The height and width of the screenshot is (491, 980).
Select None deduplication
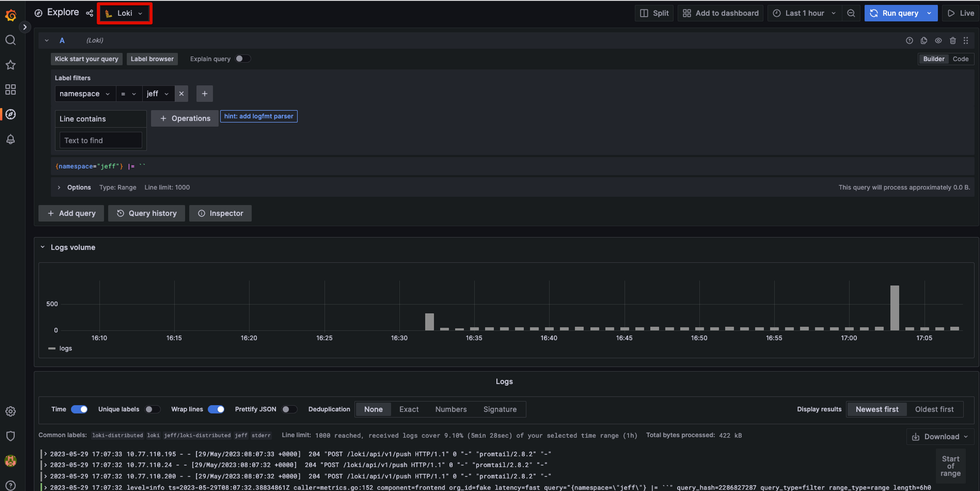pos(373,409)
